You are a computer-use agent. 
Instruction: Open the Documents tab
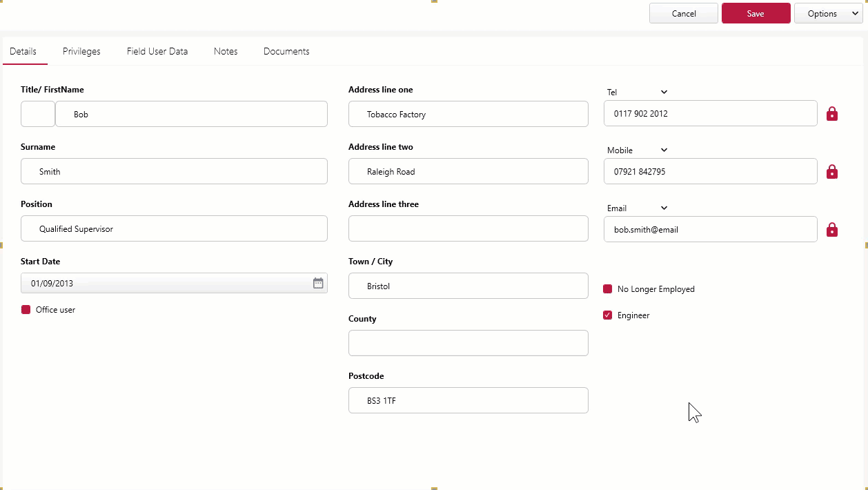(x=286, y=51)
